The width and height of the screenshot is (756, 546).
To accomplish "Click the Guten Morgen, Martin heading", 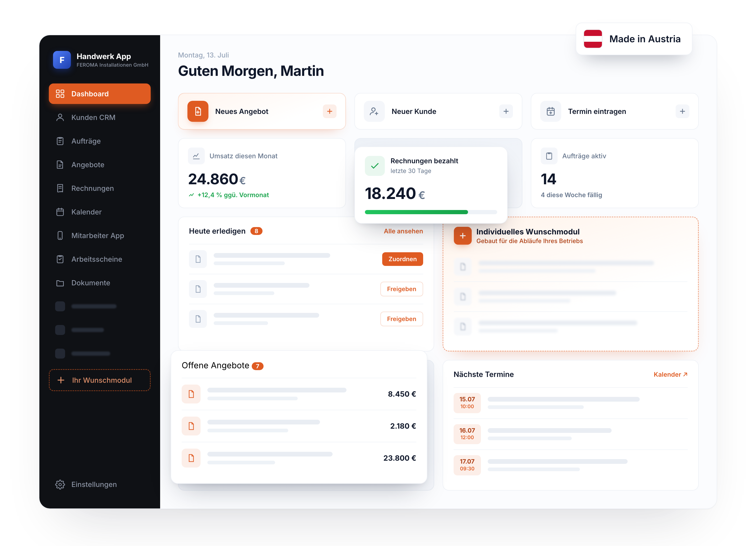I will [x=251, y=71].
